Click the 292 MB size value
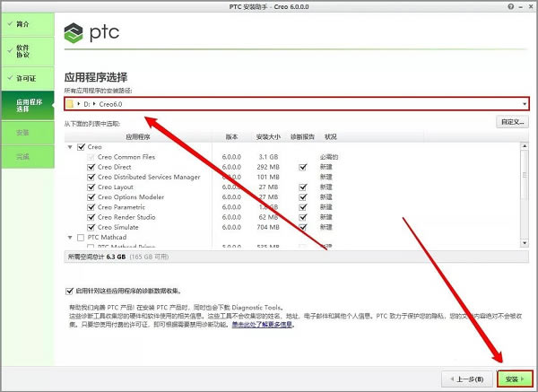 coord(268,167)
